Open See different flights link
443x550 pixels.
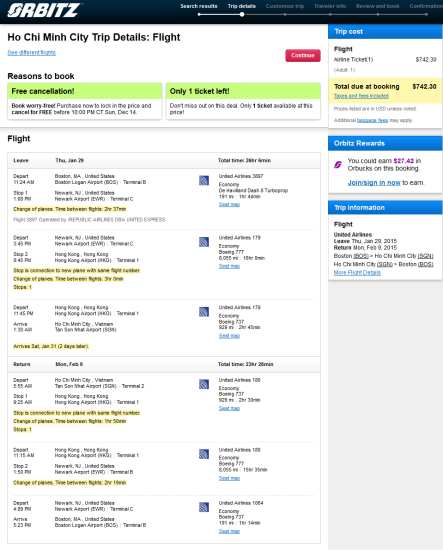(x=32, y=53)
